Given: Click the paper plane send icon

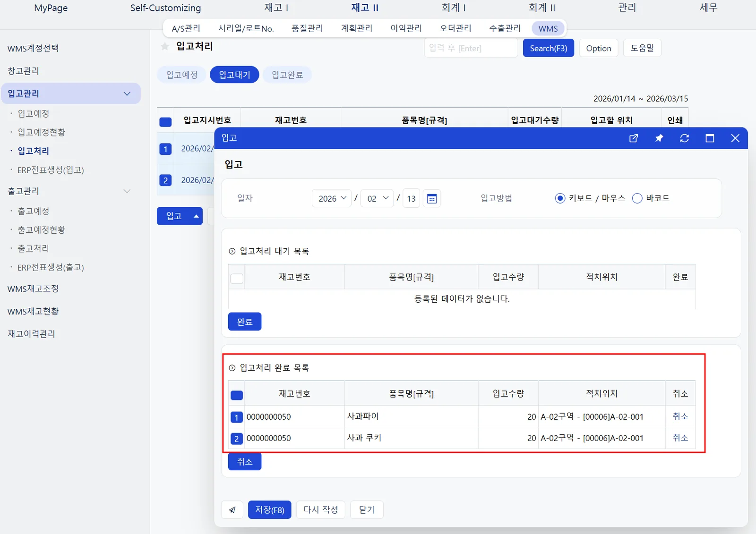Looking at the screenshot, I should (232, 510).
